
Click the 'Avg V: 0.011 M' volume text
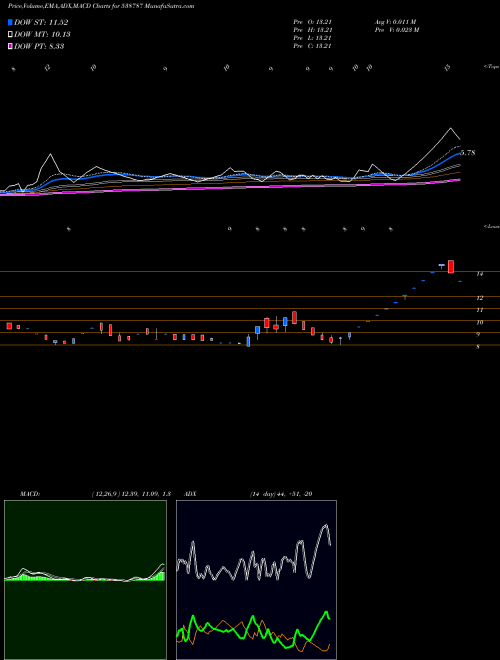tap(395, 22)
